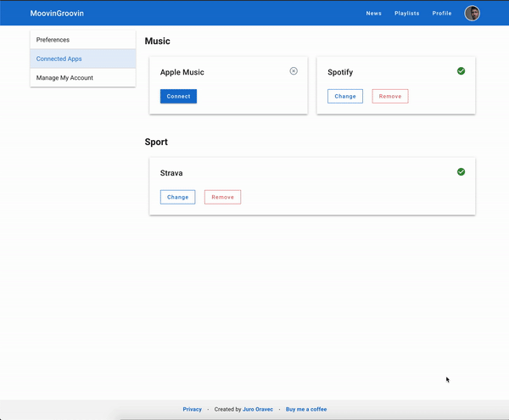
Task: Go to MoovinGroovin home logo
Action: [x=57, y=14]
